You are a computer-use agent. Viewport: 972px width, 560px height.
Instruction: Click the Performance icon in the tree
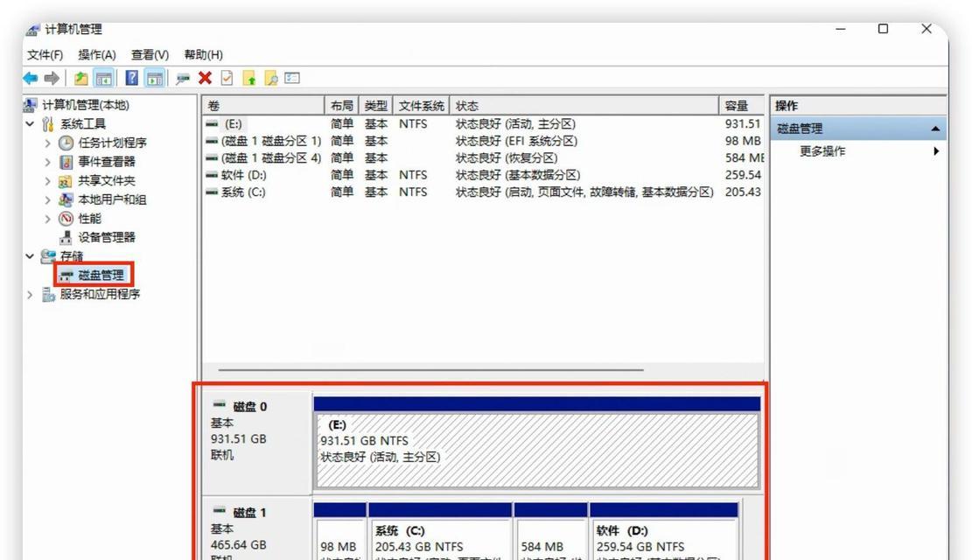(x=66, y=218)
